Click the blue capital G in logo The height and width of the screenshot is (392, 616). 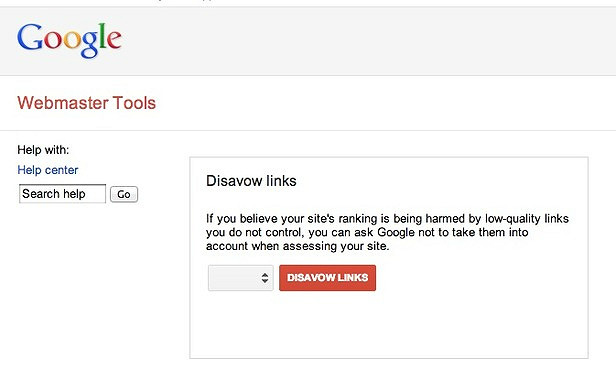pos(30,37)
